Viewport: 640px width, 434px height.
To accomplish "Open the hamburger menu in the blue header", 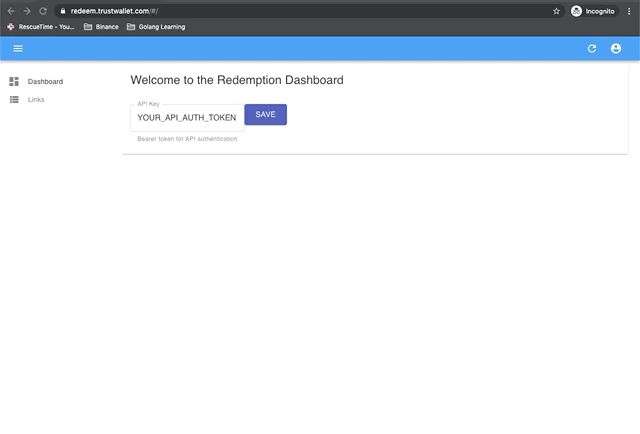I will (18, 49).
